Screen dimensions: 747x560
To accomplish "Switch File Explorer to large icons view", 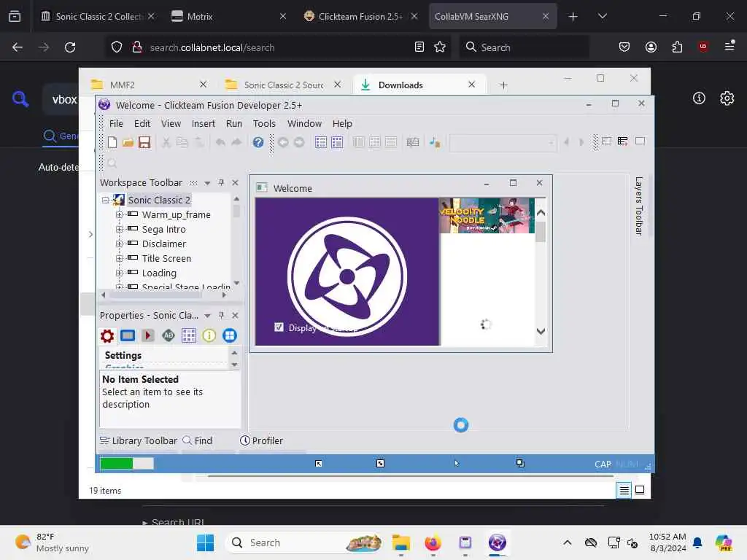I will [x=640, y=490].
